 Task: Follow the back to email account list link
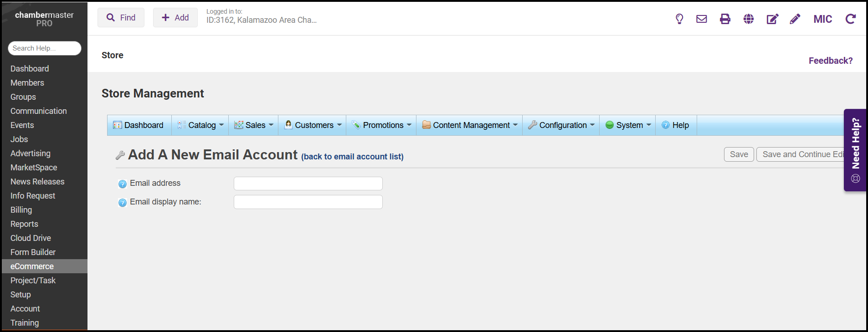point(352,157)
